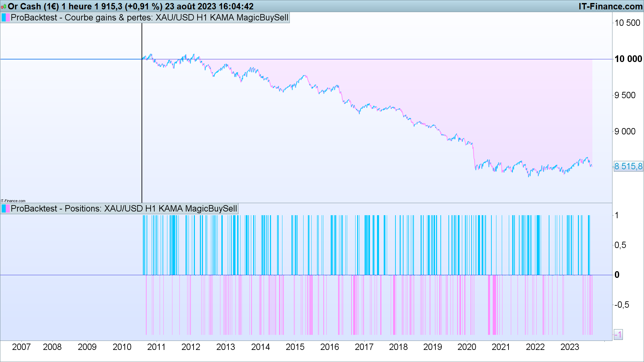Click the 10 000 level on price axis
Image resolution: width=644 pixels, height=362 pixels.
[628, 59]
